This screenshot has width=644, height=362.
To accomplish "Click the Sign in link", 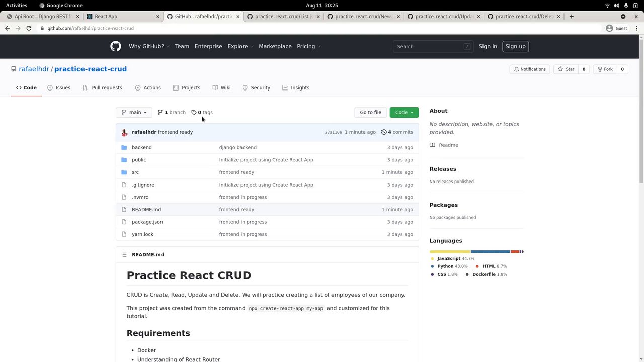I will point(488,46).
